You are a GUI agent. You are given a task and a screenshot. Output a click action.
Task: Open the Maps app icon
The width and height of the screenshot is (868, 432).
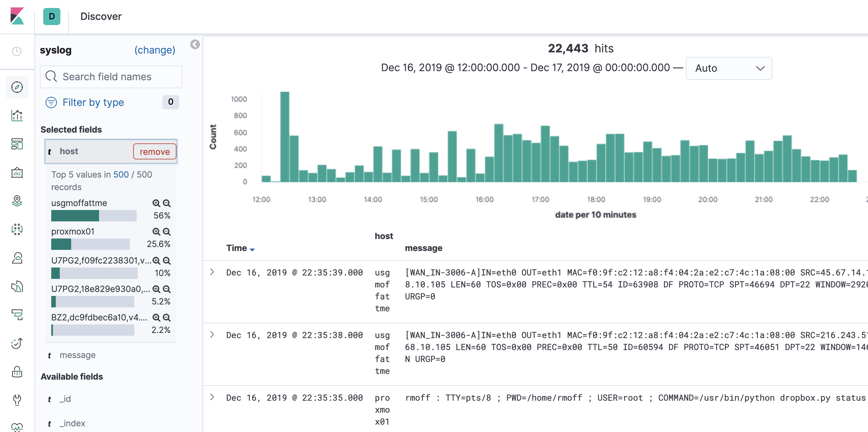(x=17, y=201)
